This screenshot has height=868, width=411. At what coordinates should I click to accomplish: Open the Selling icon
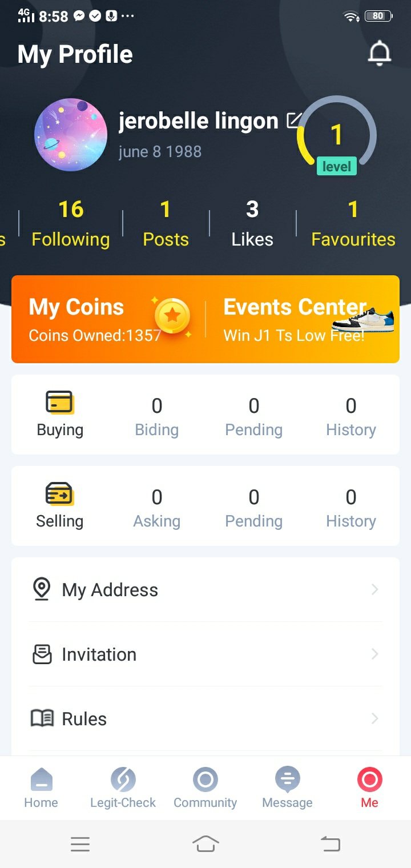click(x=59, y=494)
